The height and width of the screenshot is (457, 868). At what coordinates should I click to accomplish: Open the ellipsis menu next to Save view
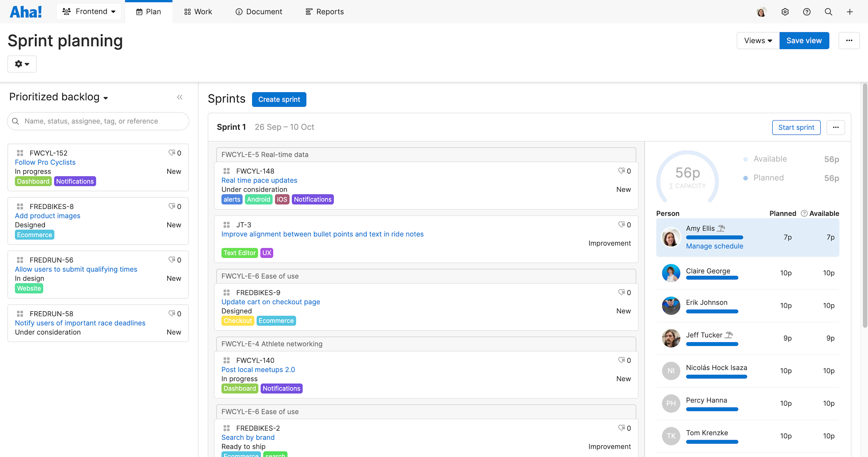tap(849, 40)
